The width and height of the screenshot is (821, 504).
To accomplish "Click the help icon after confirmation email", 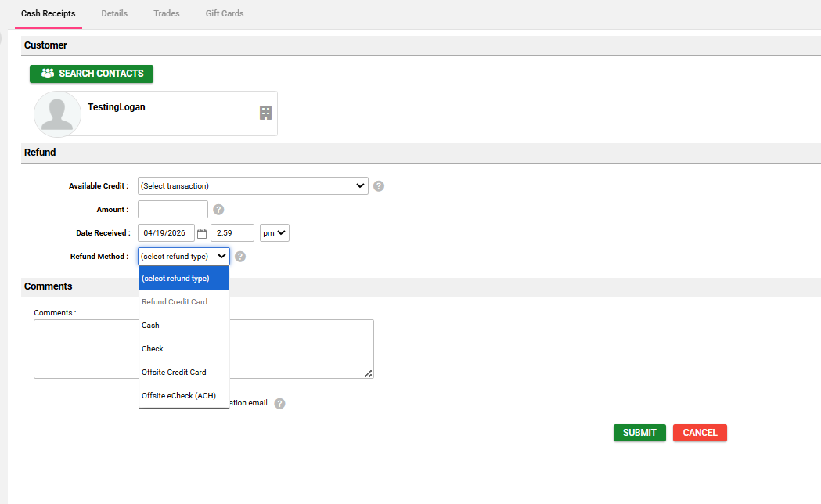I will [x=279, y=404].
